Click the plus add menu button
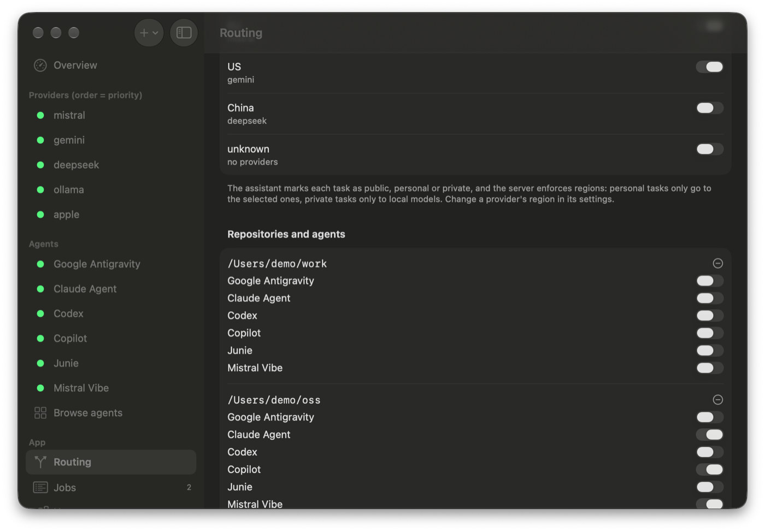Screen dimensions: 765x532 [x=149, y=33]
